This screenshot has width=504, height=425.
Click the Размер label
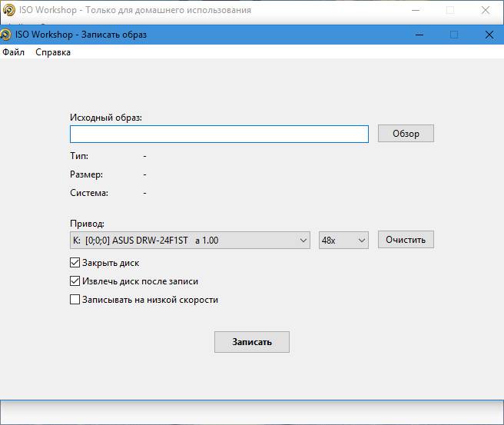pos(87,174)
